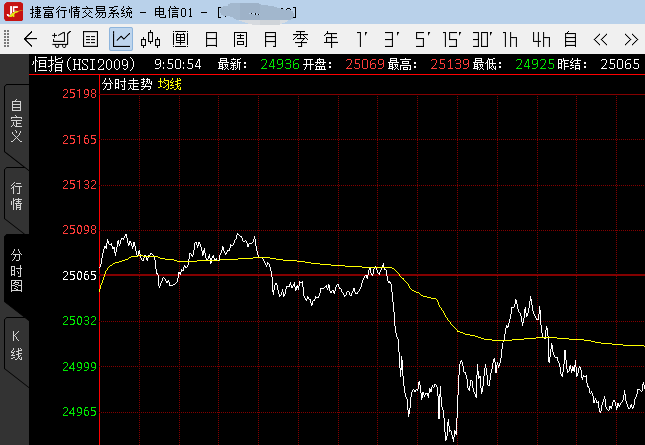Choose the 1-minute interval
Image resolution: width=645 pixels, height=445 pixels.
coord(361,40)
